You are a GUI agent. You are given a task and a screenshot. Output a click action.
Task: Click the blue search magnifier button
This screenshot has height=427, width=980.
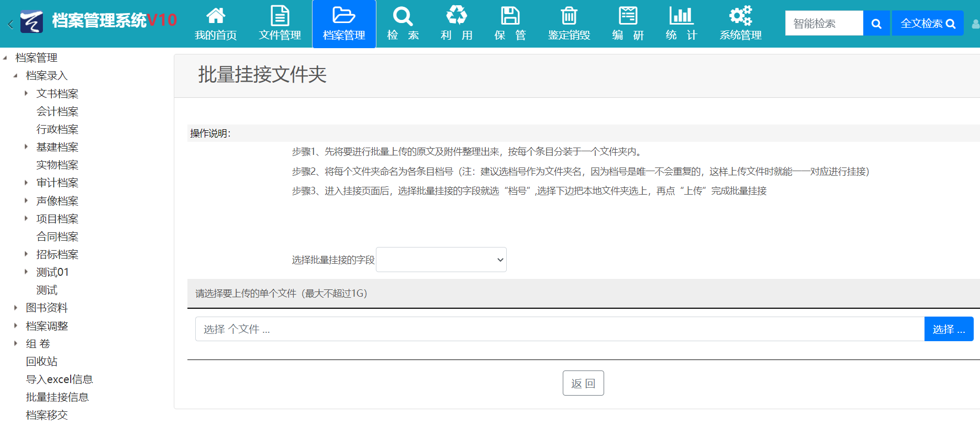click(x=876, y=24)
